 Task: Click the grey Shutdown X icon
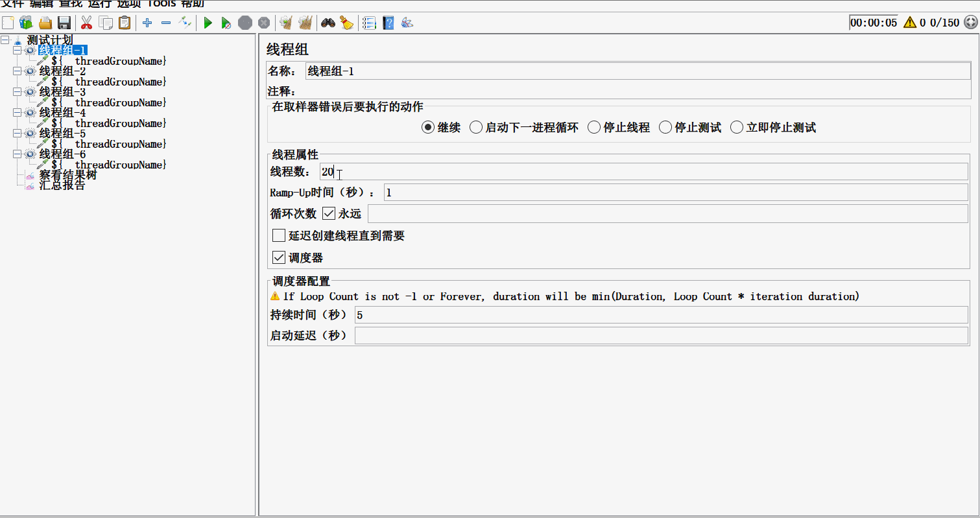tap(263, 23)
